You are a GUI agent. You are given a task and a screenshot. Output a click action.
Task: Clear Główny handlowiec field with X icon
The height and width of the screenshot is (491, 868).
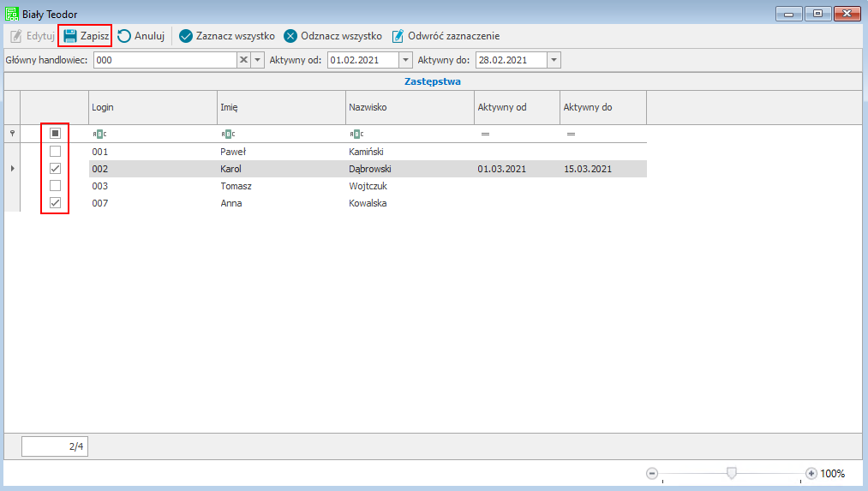click(243, 60)
